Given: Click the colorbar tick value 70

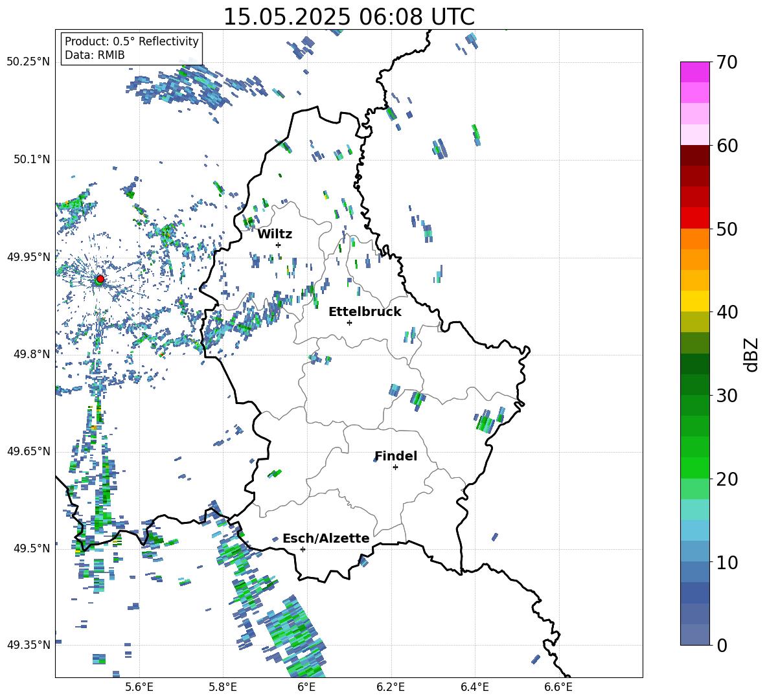Looking at the screenshot, I should (x=727, y=63).
